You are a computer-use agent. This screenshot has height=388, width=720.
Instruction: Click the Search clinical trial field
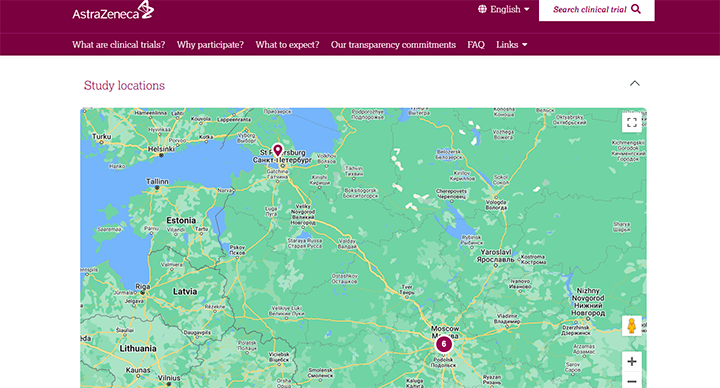596,10
